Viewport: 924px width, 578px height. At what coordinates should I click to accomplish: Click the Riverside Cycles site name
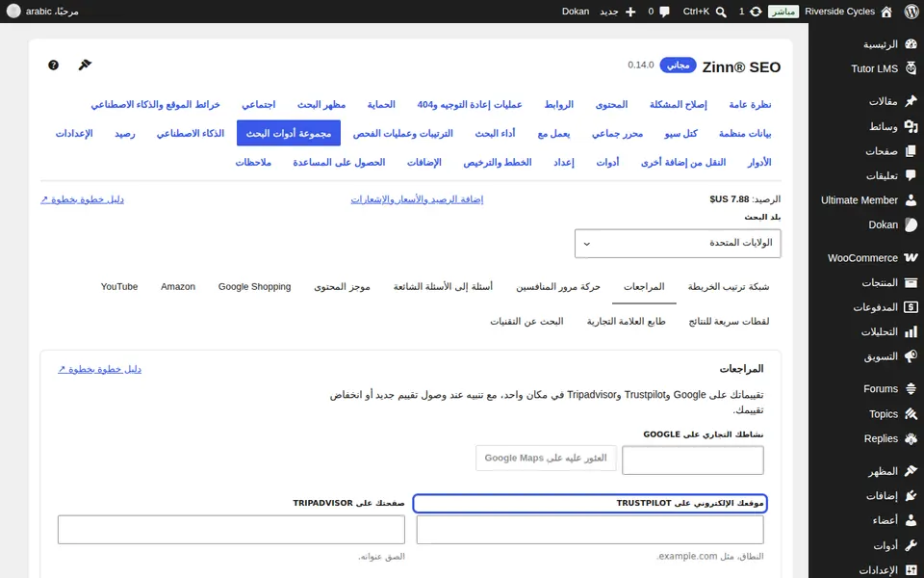tap(839, 12)
